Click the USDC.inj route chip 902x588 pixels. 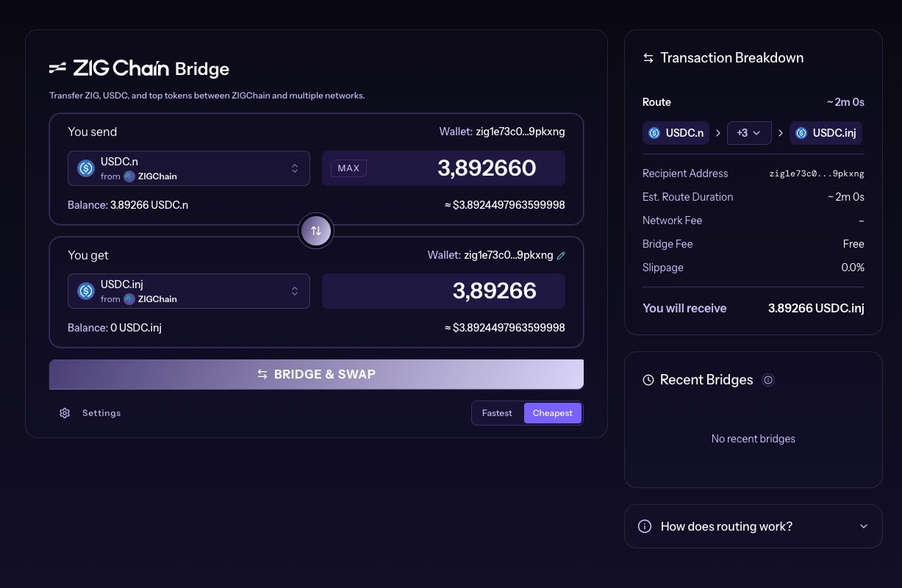click(x=826, y=133)
